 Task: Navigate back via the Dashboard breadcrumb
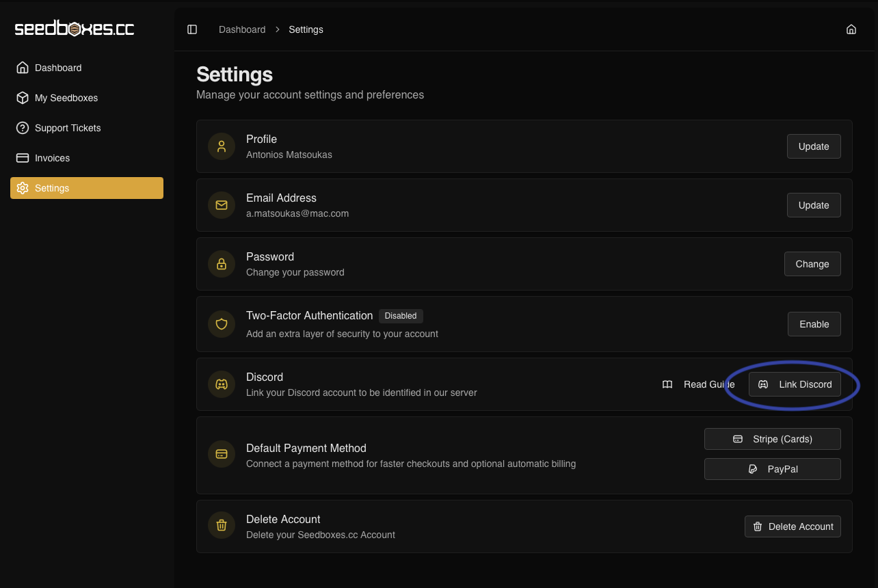coord(242,29)
